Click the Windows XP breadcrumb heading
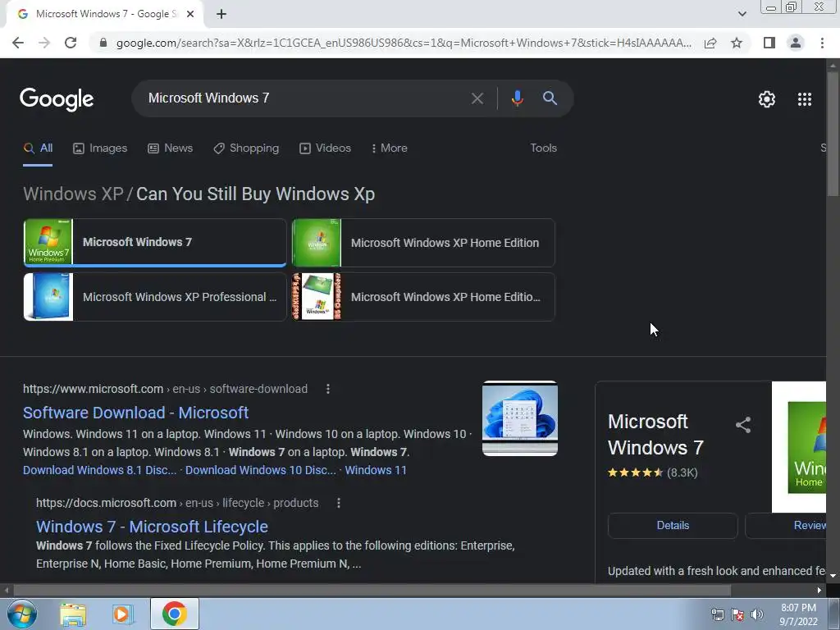 [x=73, y=194]
